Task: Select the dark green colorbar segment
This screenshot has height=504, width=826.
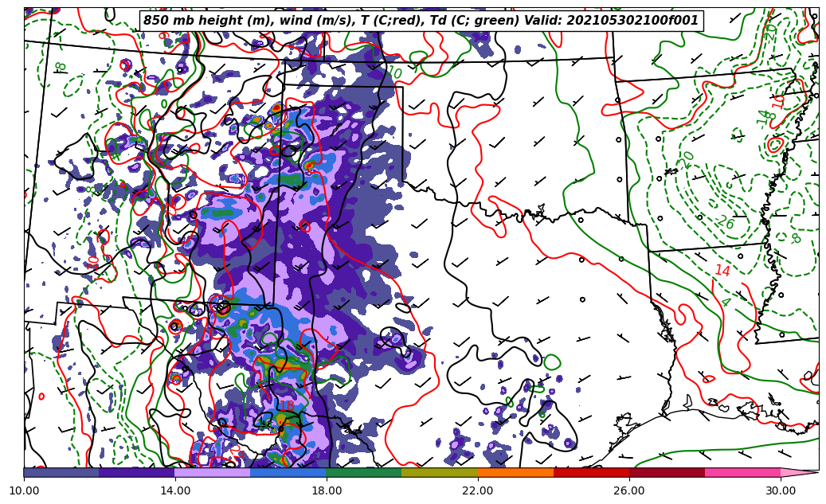Action: tap(364, 472)
